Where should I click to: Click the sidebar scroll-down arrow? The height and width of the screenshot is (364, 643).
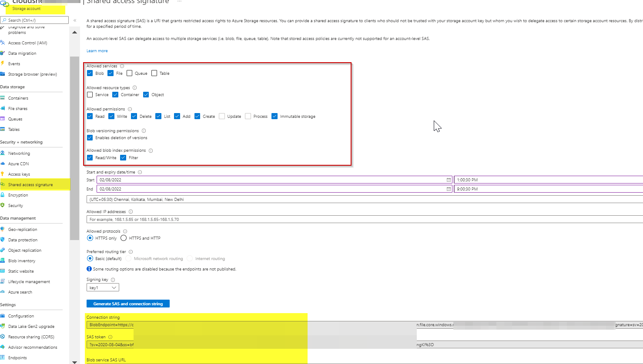pos(74,361)
